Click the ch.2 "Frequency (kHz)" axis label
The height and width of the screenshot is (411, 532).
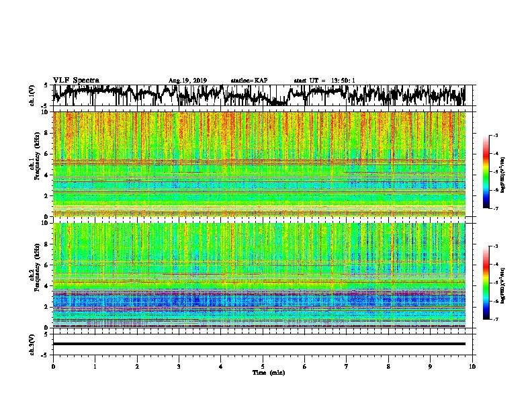[37, 267]
